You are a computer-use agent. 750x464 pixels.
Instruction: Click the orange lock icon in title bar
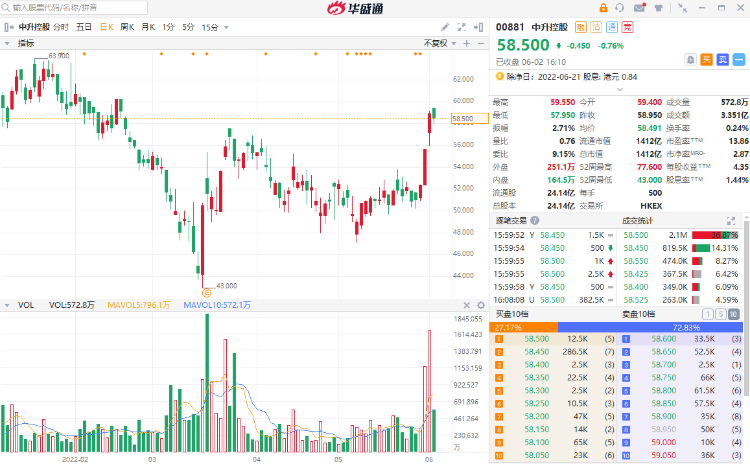coord(603,9)
